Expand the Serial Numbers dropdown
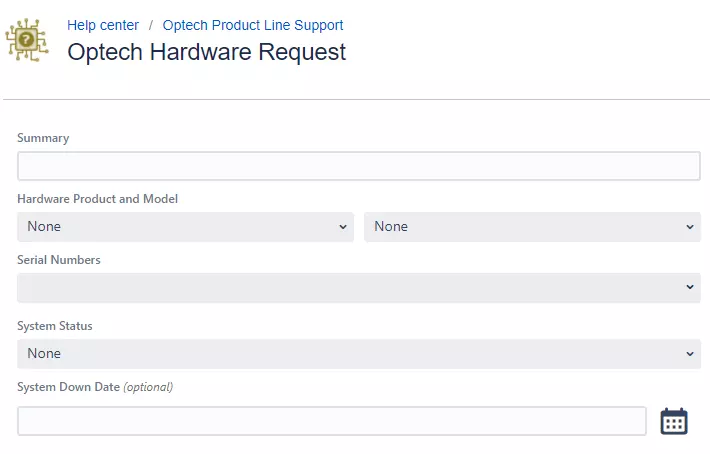 [x=359, y=287]
